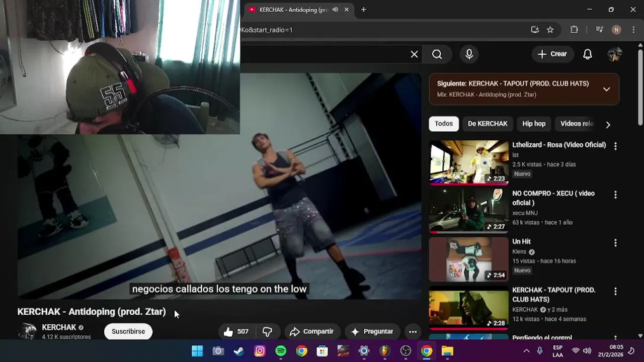Open Chrome media controls icon
This screenshot has height=362, width=644.
coord(599,30)
